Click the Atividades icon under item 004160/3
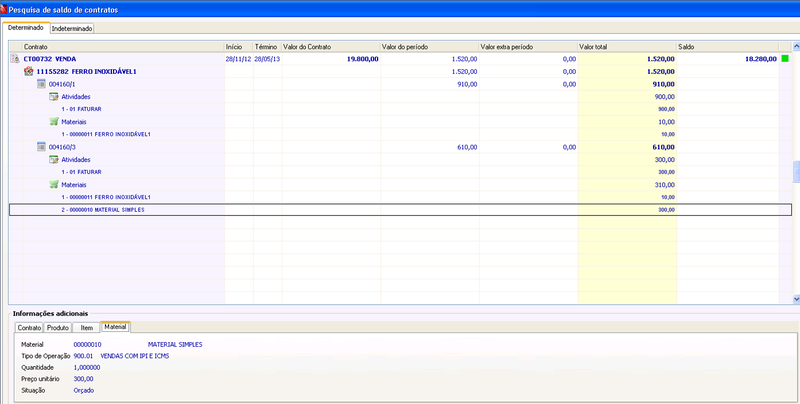Viewport: 800px width, 404px height. 54,160
